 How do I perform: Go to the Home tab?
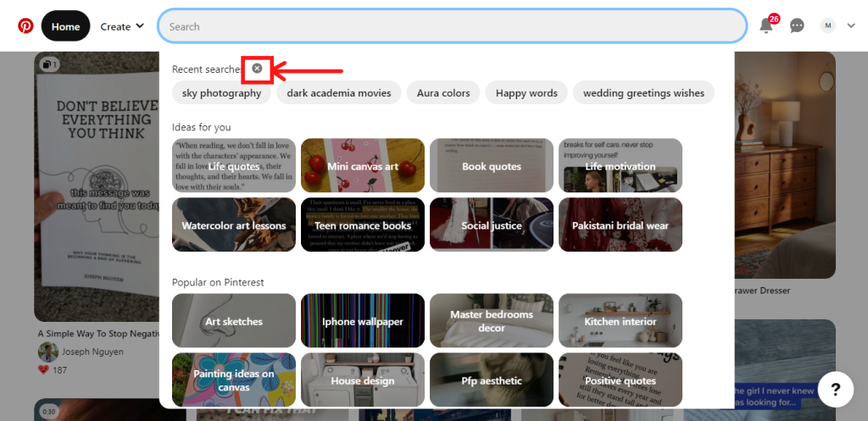click(x=65, y=26)
